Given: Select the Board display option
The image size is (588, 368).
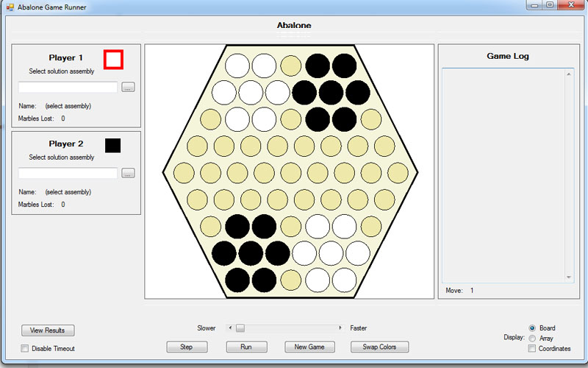Looking at the screenshot, I should [x=531, y=328].
